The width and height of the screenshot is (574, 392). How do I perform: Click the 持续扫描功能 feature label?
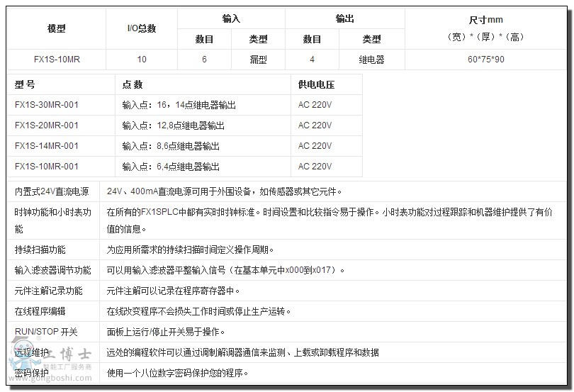[x=40, y=250]
